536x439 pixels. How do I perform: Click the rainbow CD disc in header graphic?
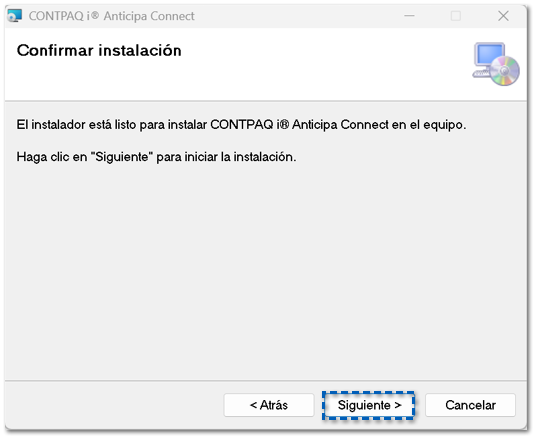[x=505, y=71]
